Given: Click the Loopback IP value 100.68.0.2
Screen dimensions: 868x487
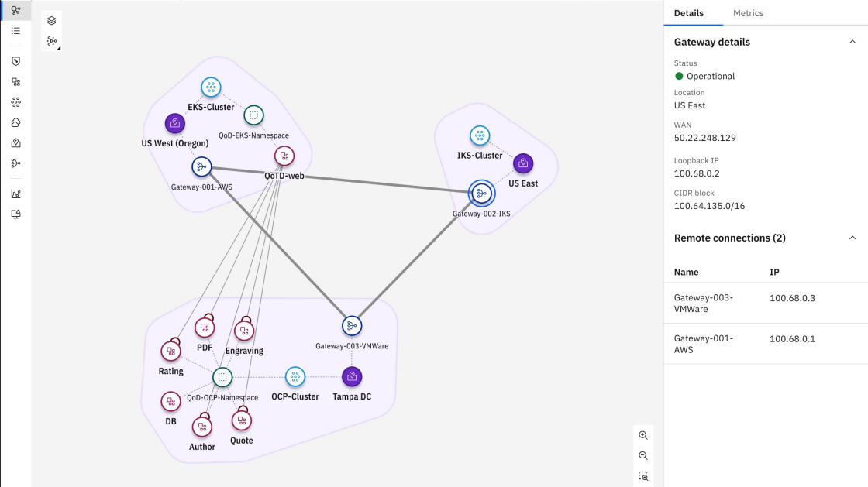Looking at the screenshot, I should click(x=697, y=173).
